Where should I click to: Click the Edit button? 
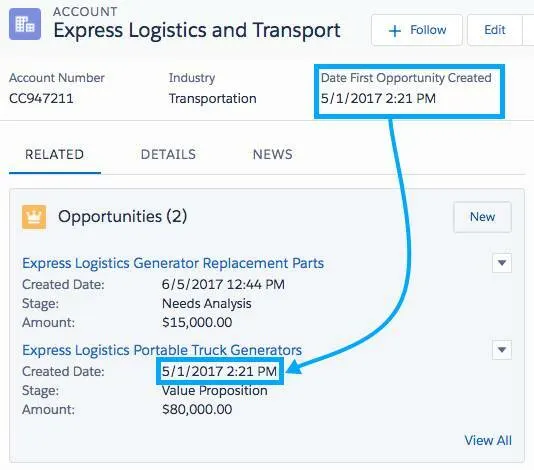point(494,30)
